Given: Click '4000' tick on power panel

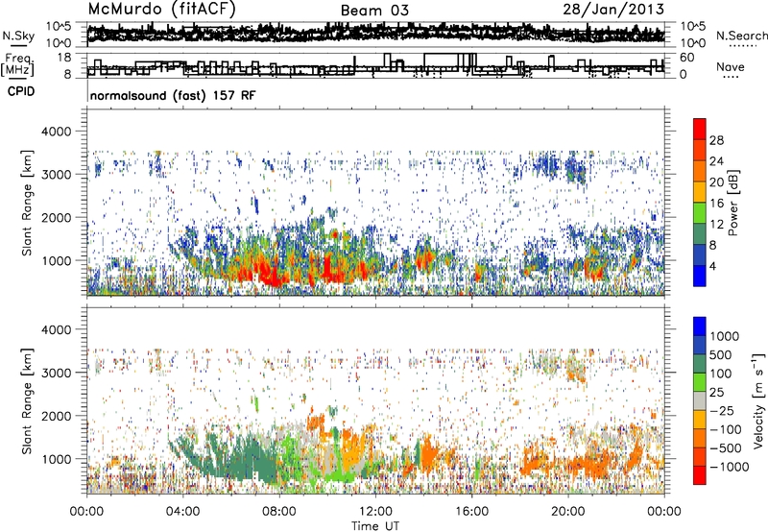Looking at the screenshot, I should (x=56, y=132).
